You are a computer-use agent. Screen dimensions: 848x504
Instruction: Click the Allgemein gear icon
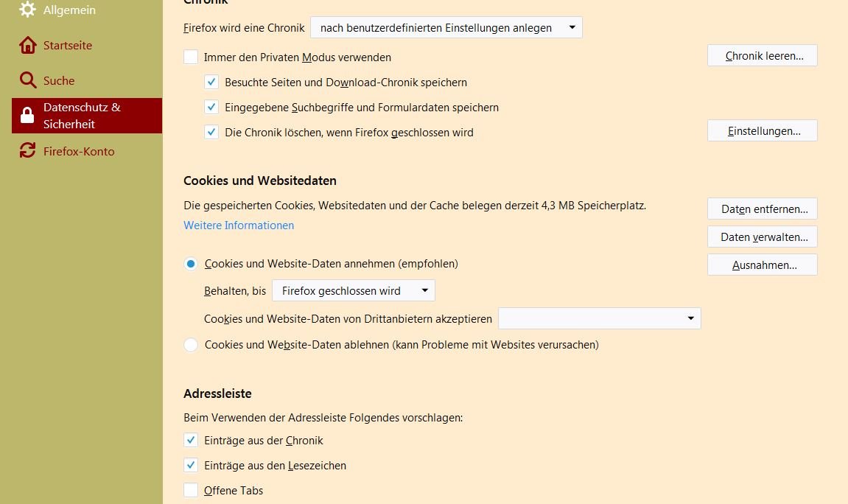pyautogui.click(x=28, y=10)
